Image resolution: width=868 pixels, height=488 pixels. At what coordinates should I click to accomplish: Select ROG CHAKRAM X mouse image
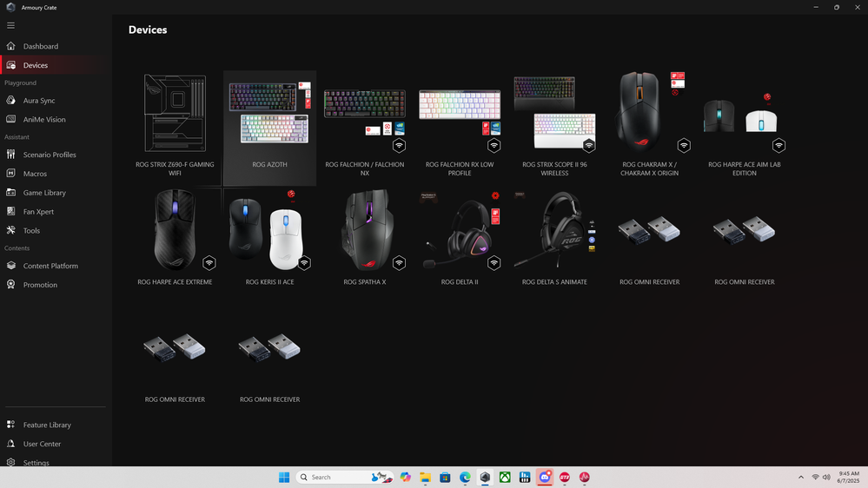pos(639,110)
